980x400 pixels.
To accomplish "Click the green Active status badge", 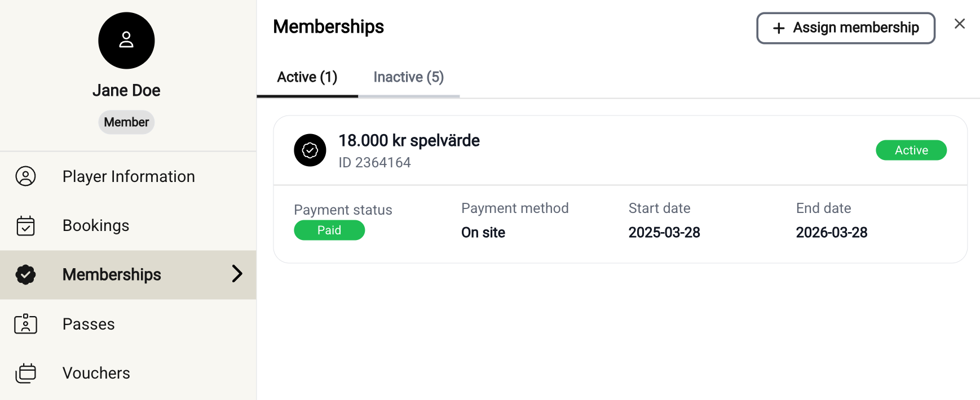I will pyautogui.click(x=911, y=150).
